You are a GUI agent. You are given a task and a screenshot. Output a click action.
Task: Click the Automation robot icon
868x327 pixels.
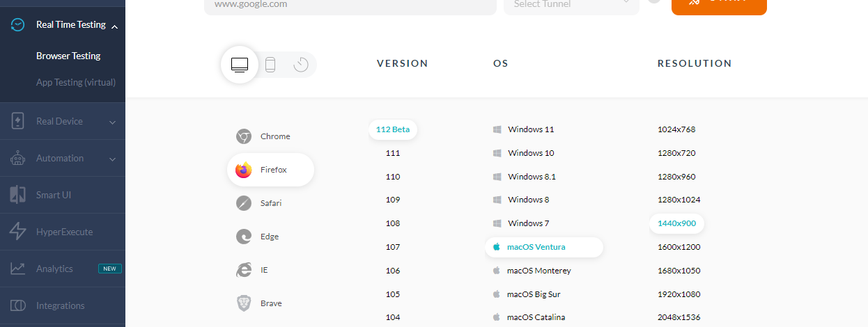click(18, 159)
